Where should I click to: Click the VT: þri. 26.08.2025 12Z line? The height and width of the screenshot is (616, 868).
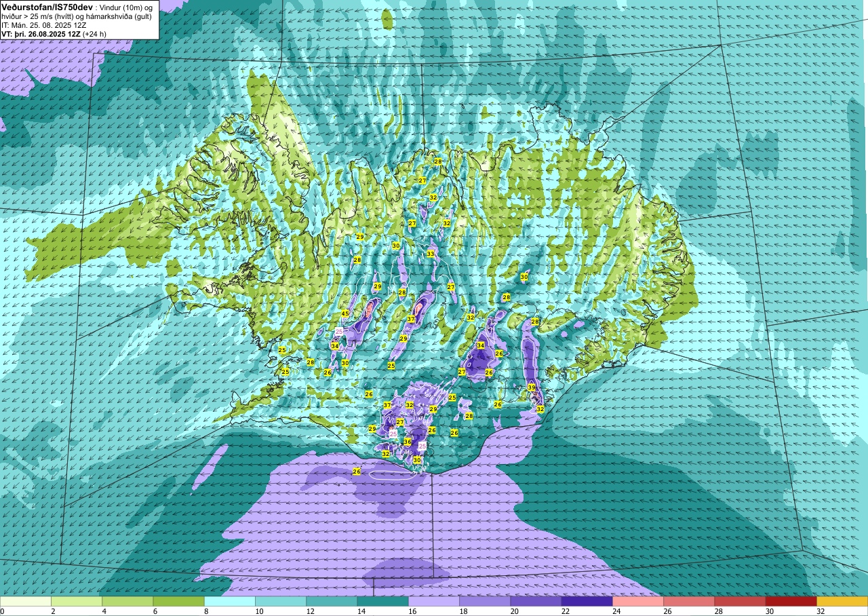54,34
